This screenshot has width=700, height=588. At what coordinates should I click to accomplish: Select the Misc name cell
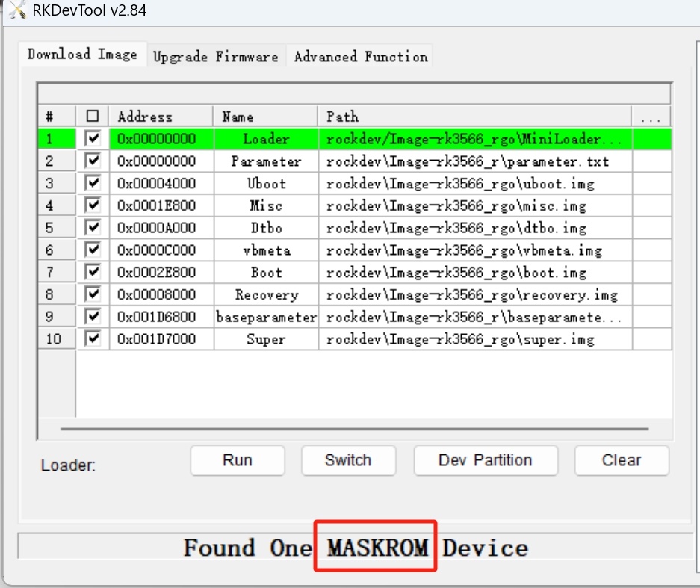point(266,205)
